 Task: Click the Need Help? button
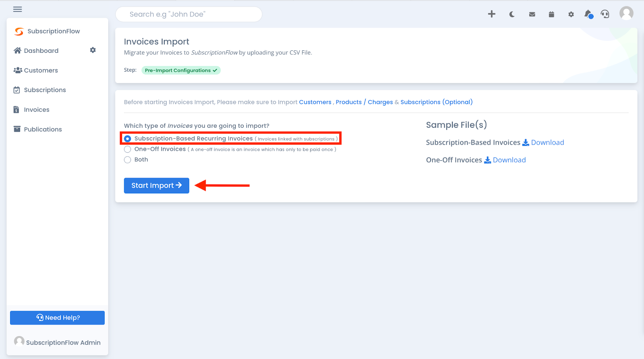click(57, 317)
